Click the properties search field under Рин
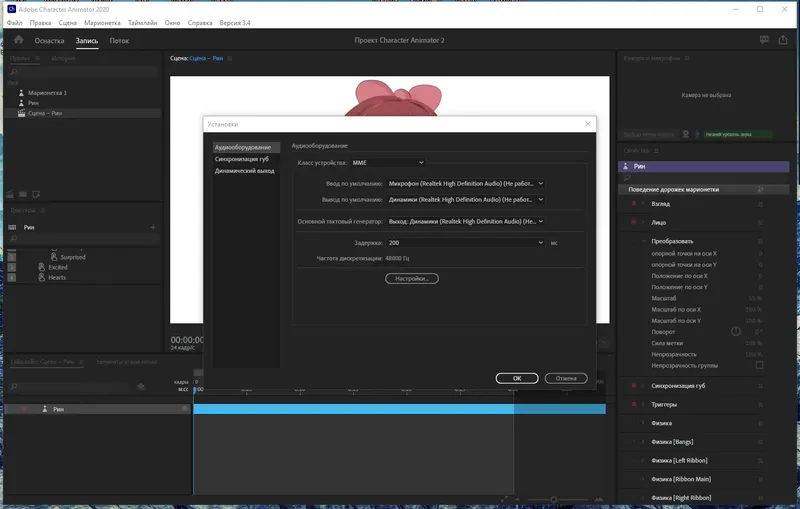800x509 pixels. pos(704,178)
